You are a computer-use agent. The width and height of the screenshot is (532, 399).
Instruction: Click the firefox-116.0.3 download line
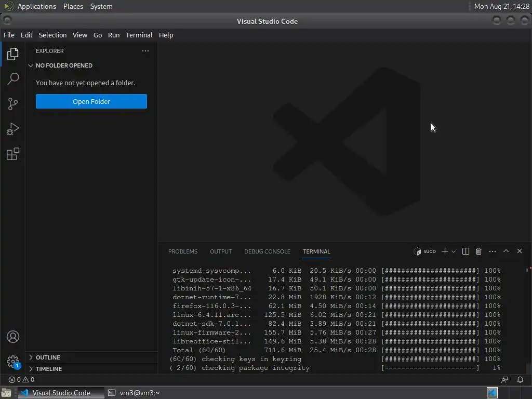[x=336, y=306]
